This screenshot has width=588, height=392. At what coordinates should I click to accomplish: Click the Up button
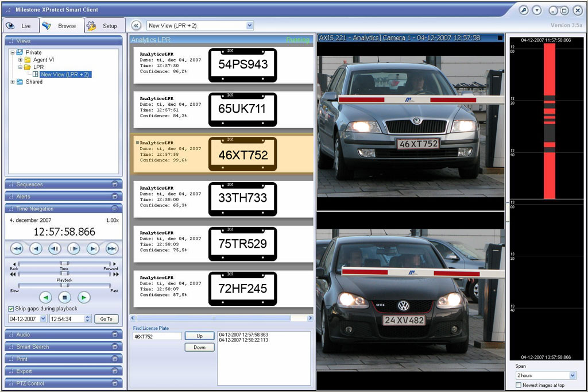[x=199, y=336]
